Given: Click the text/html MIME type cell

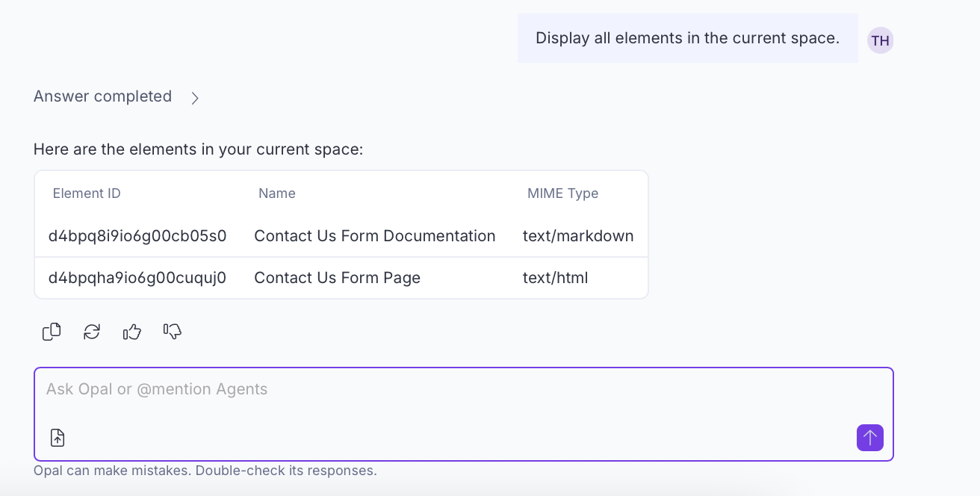Looking at the screenshot, I should (555, 278).
